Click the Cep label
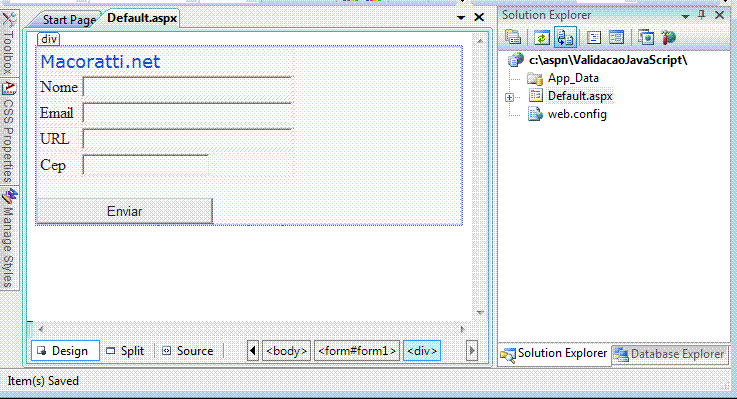This screenshot has width=737, height=399. tap(53, 165)
